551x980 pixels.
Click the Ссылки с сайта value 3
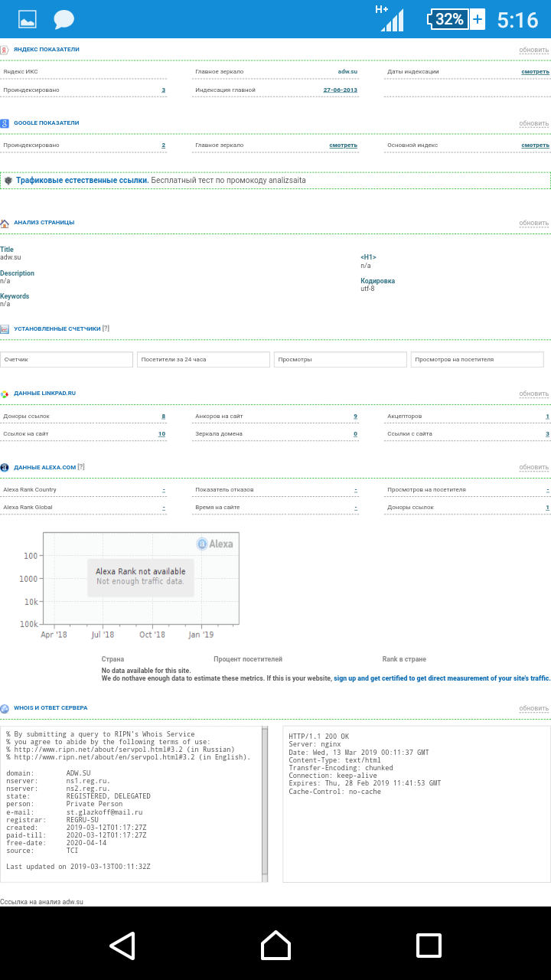click(547, 434)
